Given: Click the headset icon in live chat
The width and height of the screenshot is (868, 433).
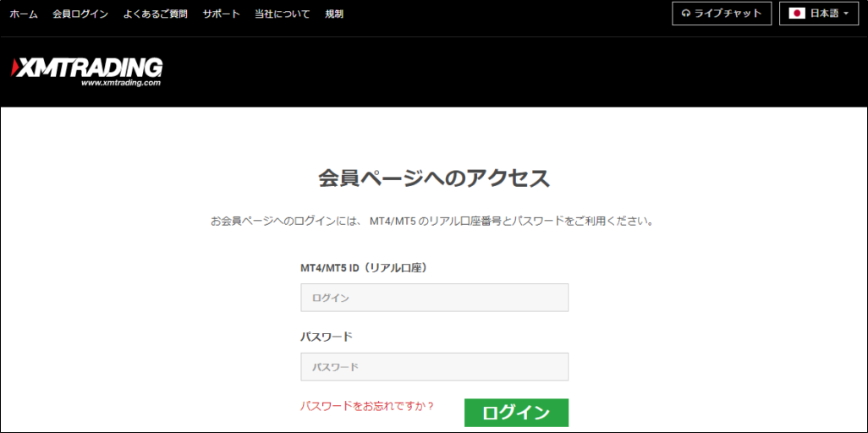Looking at the screenshot, I should tap(685, 14).
